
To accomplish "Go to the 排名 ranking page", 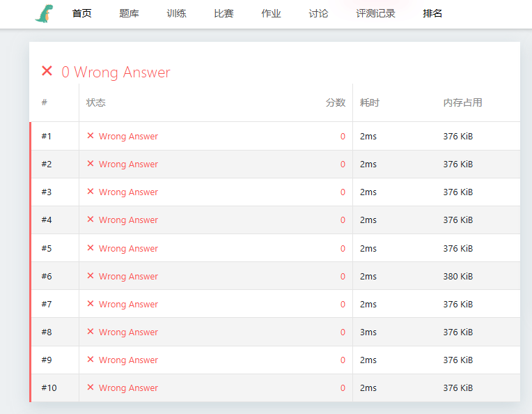I will click(432, 13).
